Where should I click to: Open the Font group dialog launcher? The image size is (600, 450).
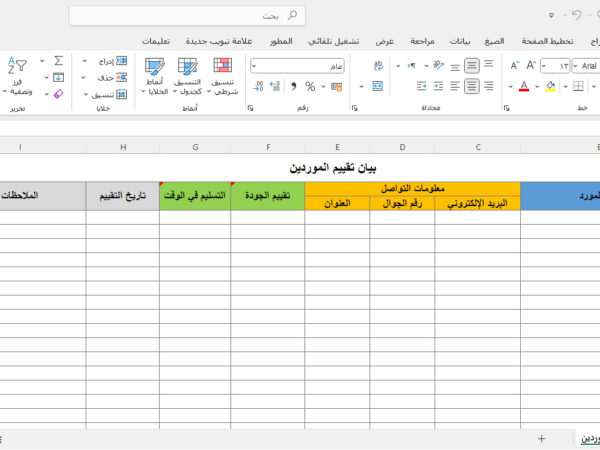pos(507,108)
